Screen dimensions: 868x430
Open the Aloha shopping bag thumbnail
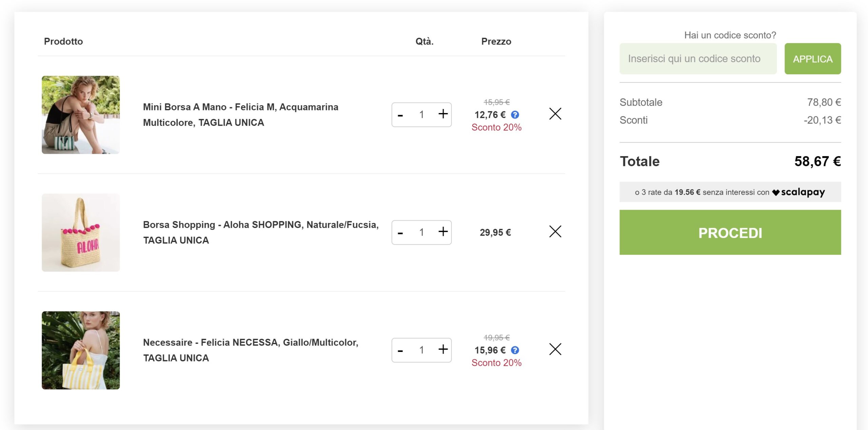click(81, 232)
